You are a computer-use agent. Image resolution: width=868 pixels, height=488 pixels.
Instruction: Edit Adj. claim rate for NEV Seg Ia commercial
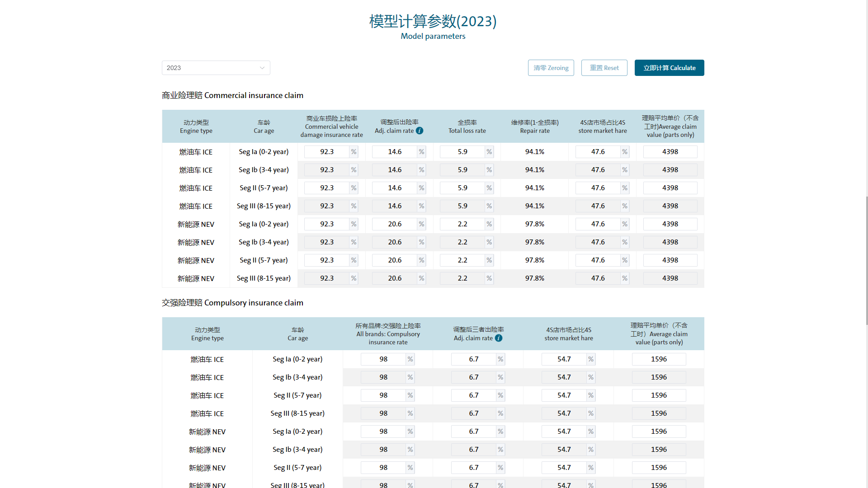[x=394, y=224]
